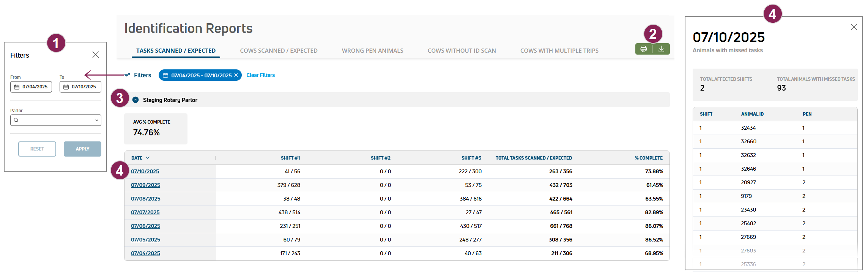868x276 pixels.
Task: Click the Clear Filters link
Action: [260, 75]
